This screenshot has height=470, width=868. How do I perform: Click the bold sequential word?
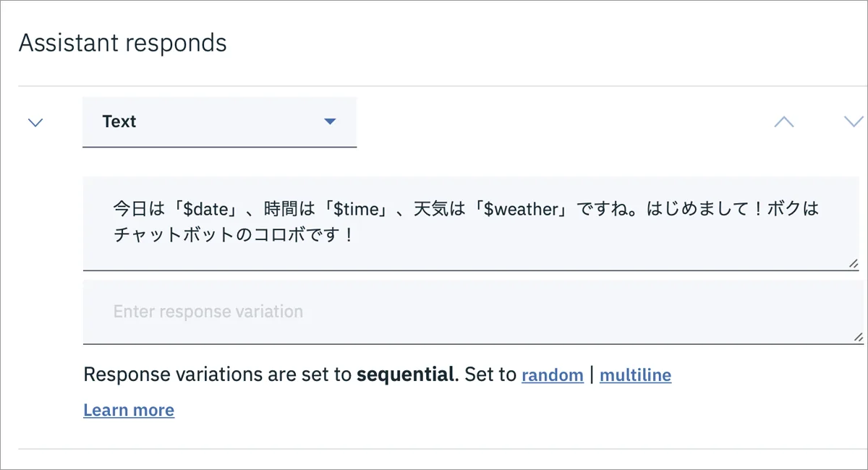pos(406,375)
